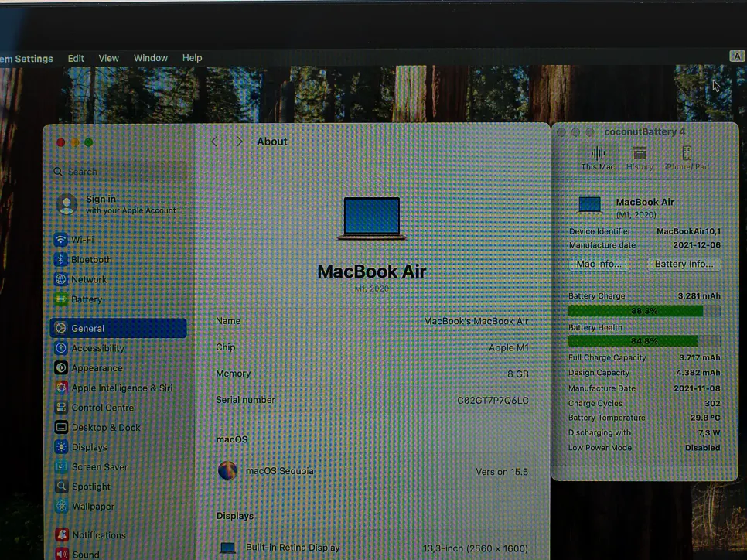Click the MacBook Air image in About
Viewport: 747px width, 560px height.
(x=372, y=218)
